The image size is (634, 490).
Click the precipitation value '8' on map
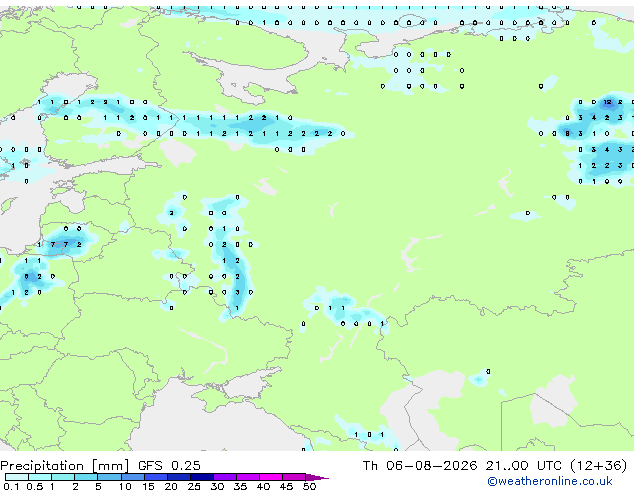(568, 133)
